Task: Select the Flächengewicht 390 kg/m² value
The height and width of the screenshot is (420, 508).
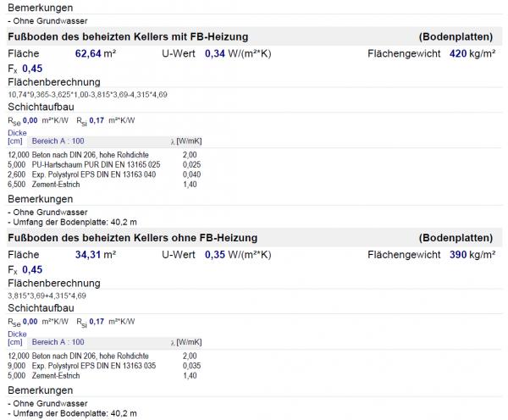Action: (472, 255)
